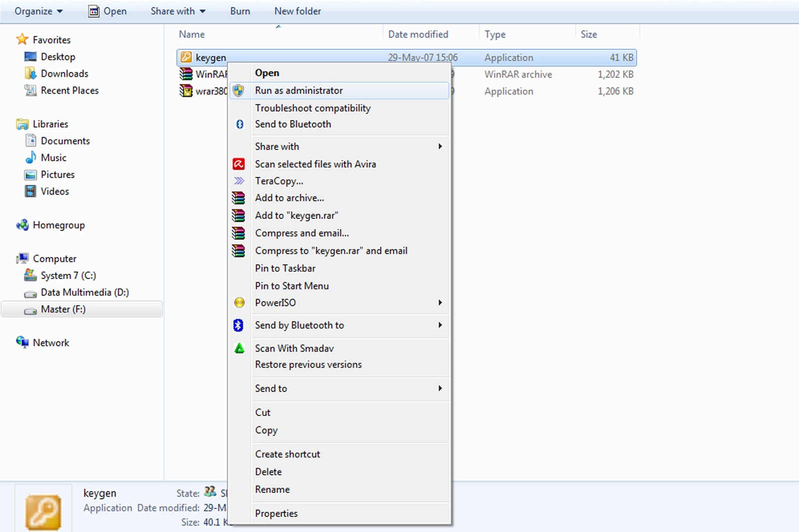799x532 pixels.
Task: Click the Homegroup icon in the navigation pane
Action: tap(22, 225)
